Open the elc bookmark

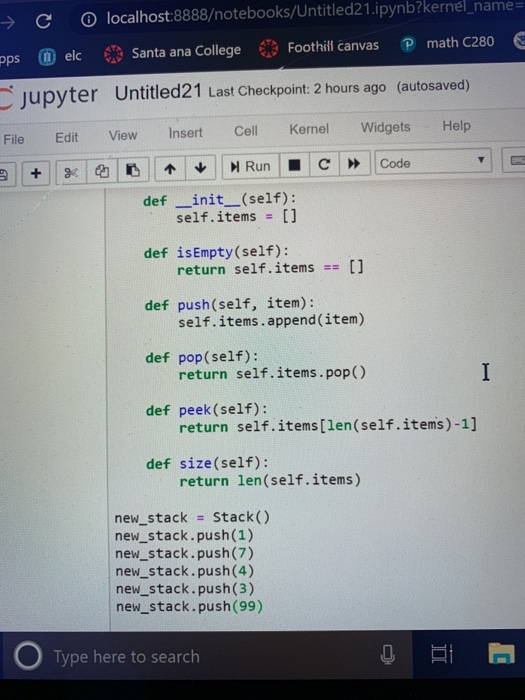point(60,56)
